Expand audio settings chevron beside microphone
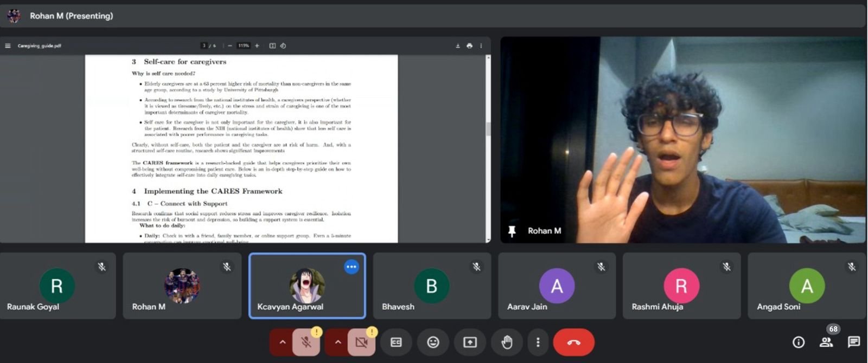This screenshot has height=363, width=868. click(282, 342)
